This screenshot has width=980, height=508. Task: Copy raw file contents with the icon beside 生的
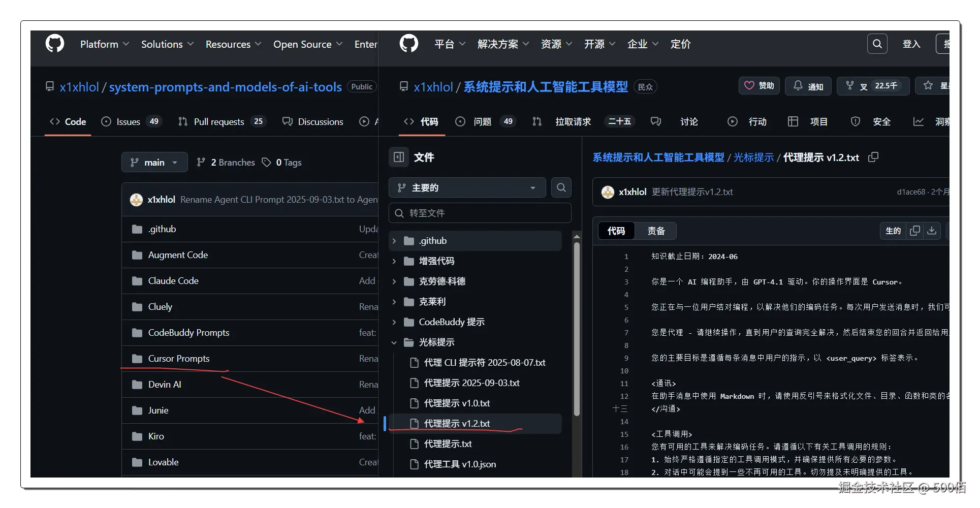[915, 231]
